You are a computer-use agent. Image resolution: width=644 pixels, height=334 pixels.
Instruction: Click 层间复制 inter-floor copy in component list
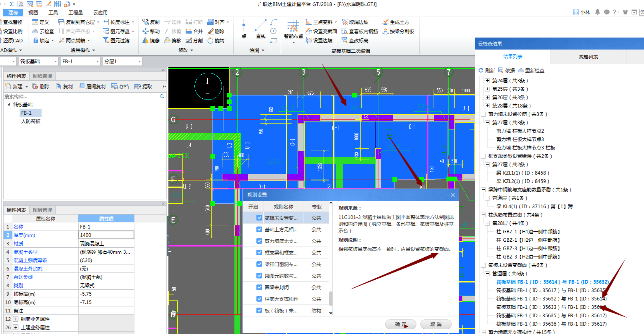click(92, 86)
